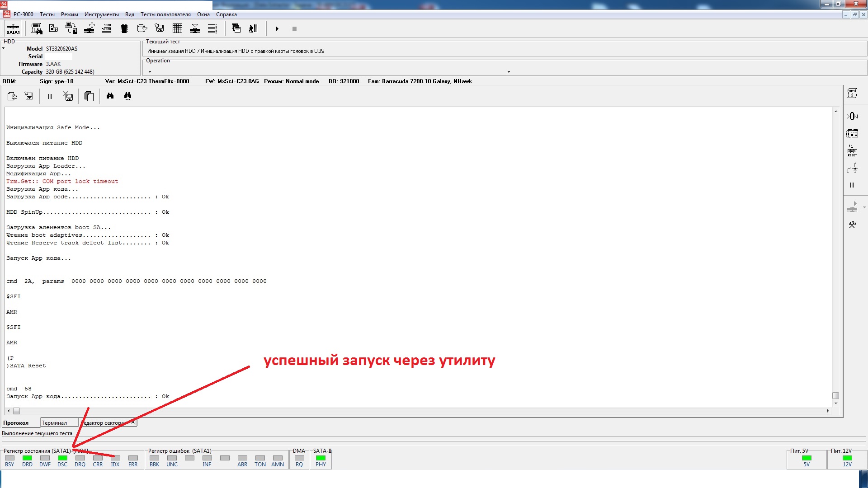
Task: Click the RESET icon in right sidebar
Action: 852,151
